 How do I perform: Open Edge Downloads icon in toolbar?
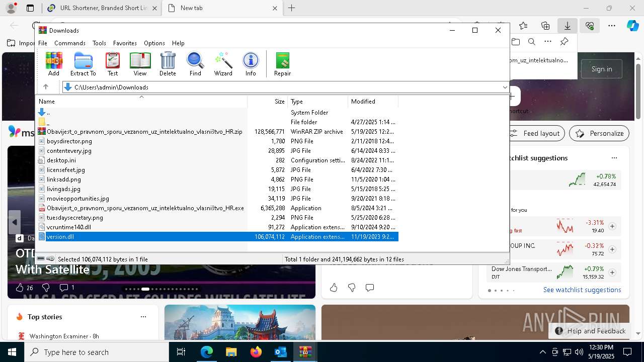click(568, 26)
